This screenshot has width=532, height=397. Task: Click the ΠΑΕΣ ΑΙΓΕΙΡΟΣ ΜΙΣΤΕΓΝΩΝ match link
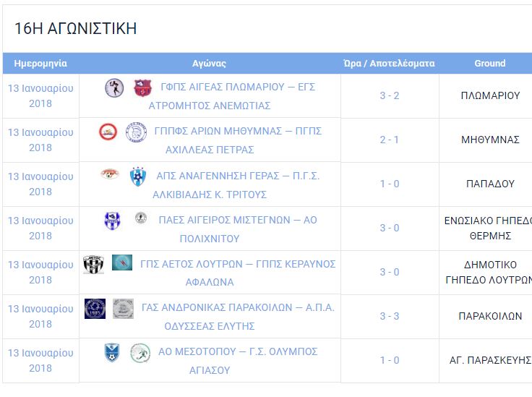238,229
